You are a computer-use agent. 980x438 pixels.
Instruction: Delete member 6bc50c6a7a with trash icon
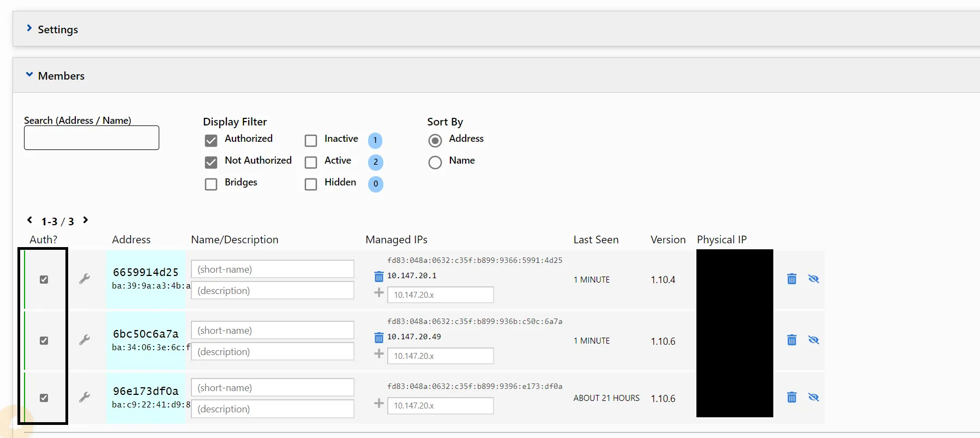pos(792,340)
